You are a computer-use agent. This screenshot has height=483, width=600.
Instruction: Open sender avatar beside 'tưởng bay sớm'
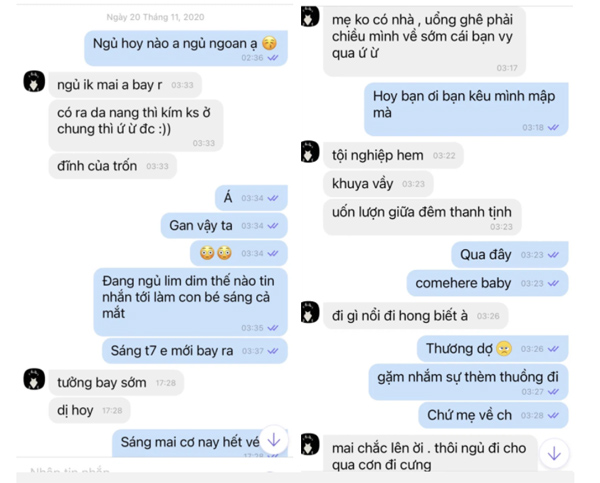click(x=34, y=379)
